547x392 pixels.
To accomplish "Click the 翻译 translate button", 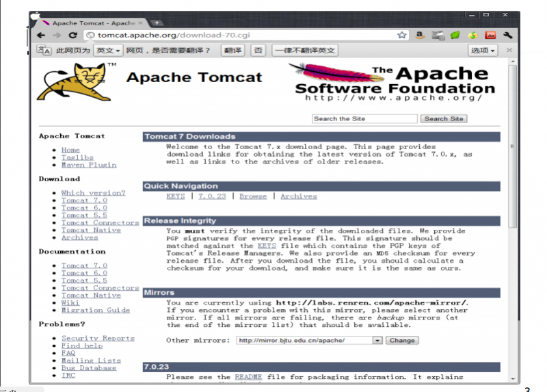I will (x=232, y=51).
